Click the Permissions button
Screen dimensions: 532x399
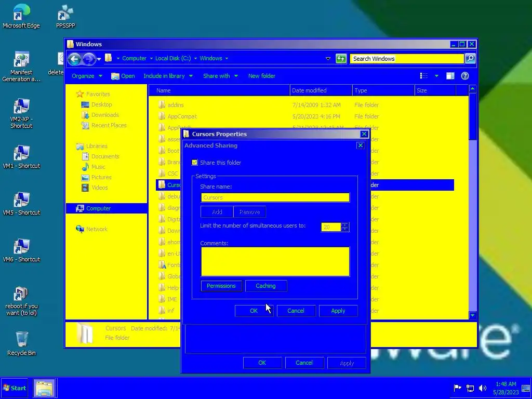click(x=221, y=286)
